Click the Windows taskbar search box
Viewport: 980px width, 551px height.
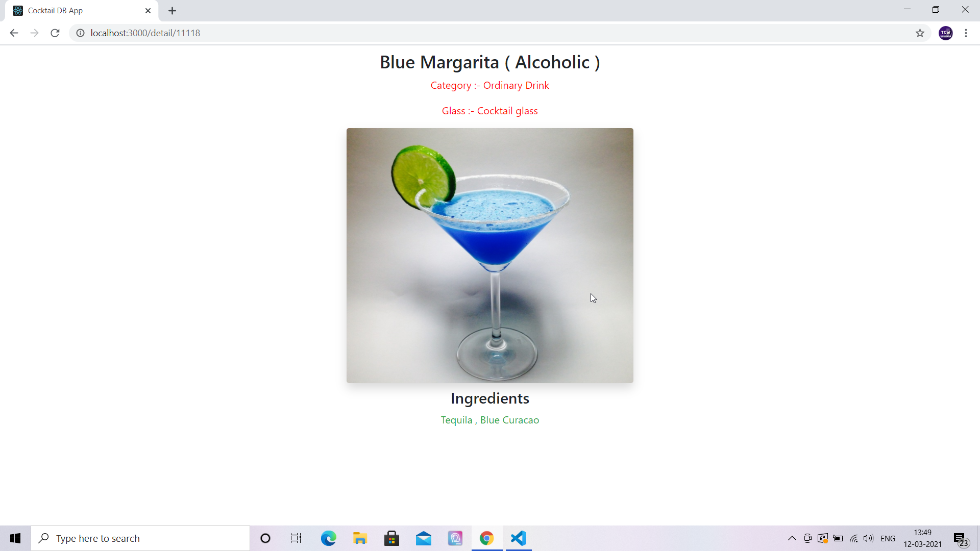(x=140, y=538)
